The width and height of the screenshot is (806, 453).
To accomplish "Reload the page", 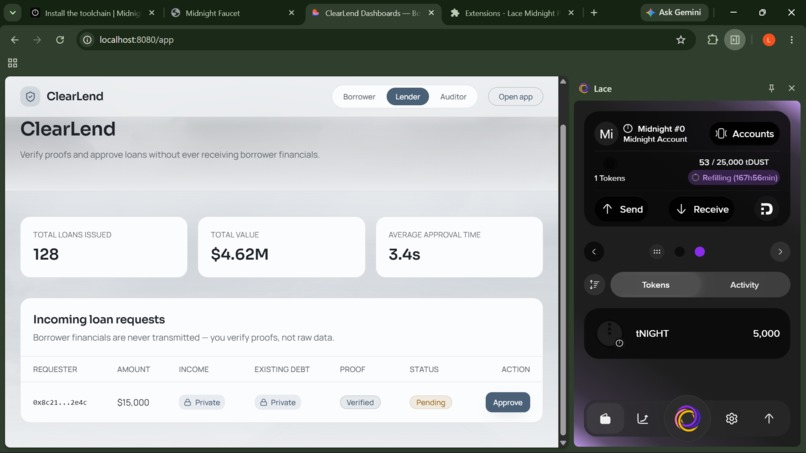I will point(60,40).
